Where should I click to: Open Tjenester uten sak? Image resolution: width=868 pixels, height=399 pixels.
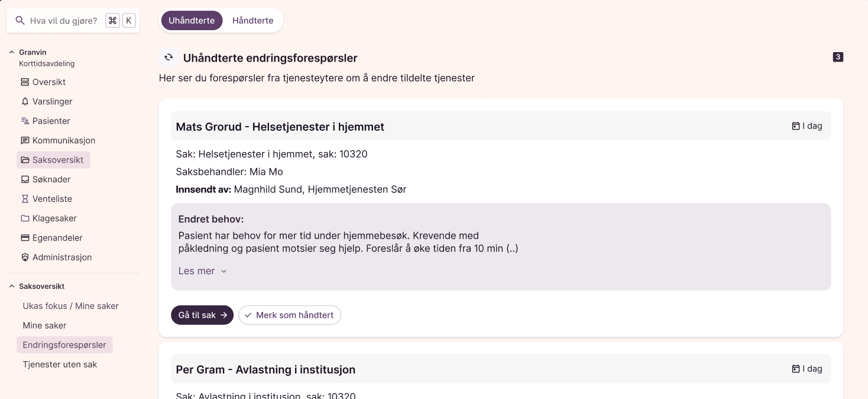pyautogui.click(x=60, y=365)
